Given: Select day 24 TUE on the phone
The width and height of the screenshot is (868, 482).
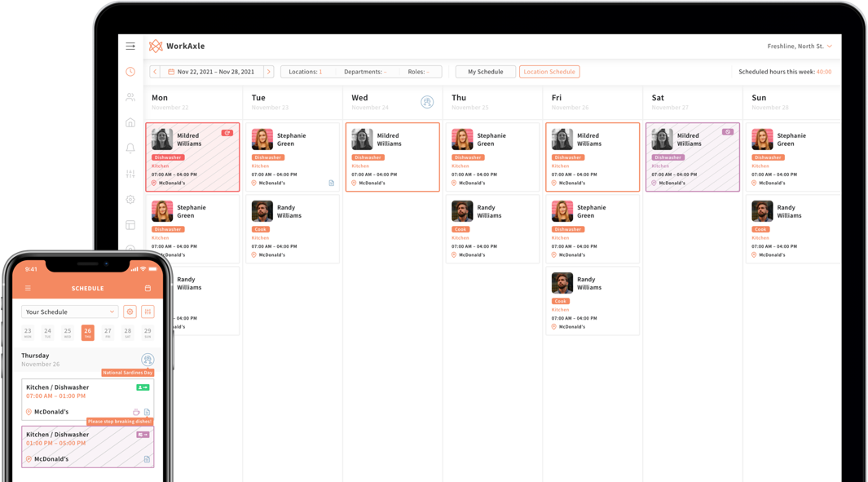Looking at the screenshot, I should (x=47, y=333).
